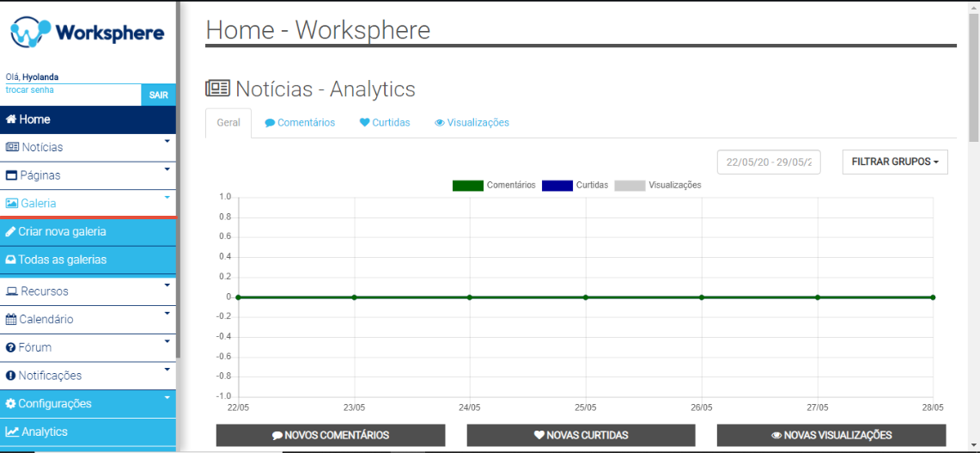The image size is (980, 453).
Task: Click the Analytics line chart icon
Action: click(12, 432)
